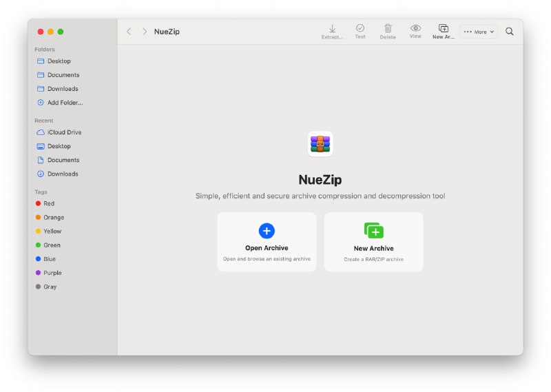The width and height of the screenshot is (551, 392).
Task: Click the NueZip window title text
Action: 167,32
